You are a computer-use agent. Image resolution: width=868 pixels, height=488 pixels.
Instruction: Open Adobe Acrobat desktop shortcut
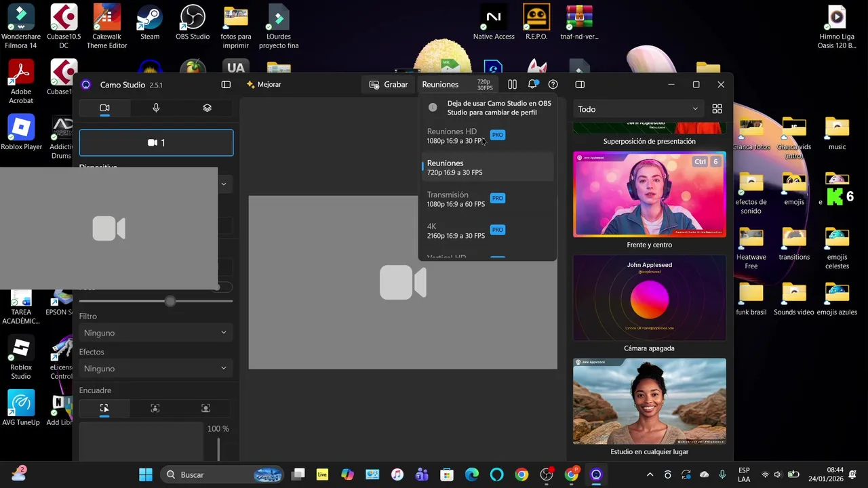pos(21,82)
